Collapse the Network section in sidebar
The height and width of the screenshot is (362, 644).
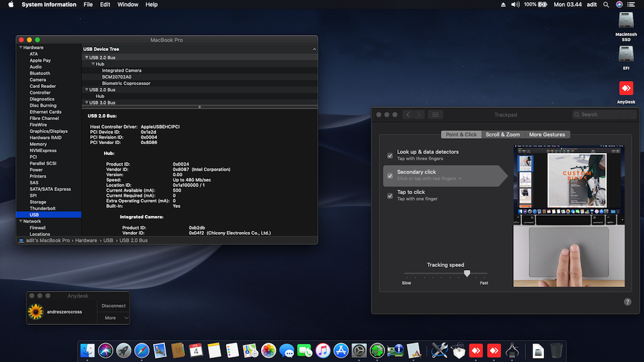click(x=21, y=221)
